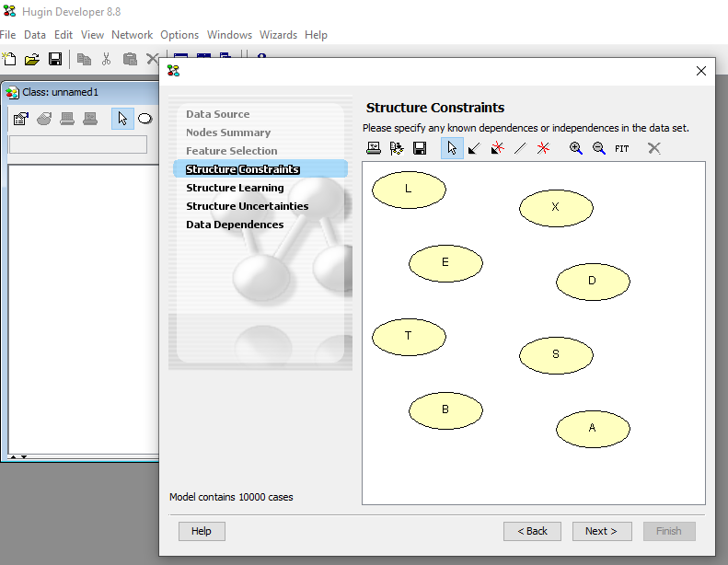
Task: Close the wizard dialog with X
Action: point(701,71)
